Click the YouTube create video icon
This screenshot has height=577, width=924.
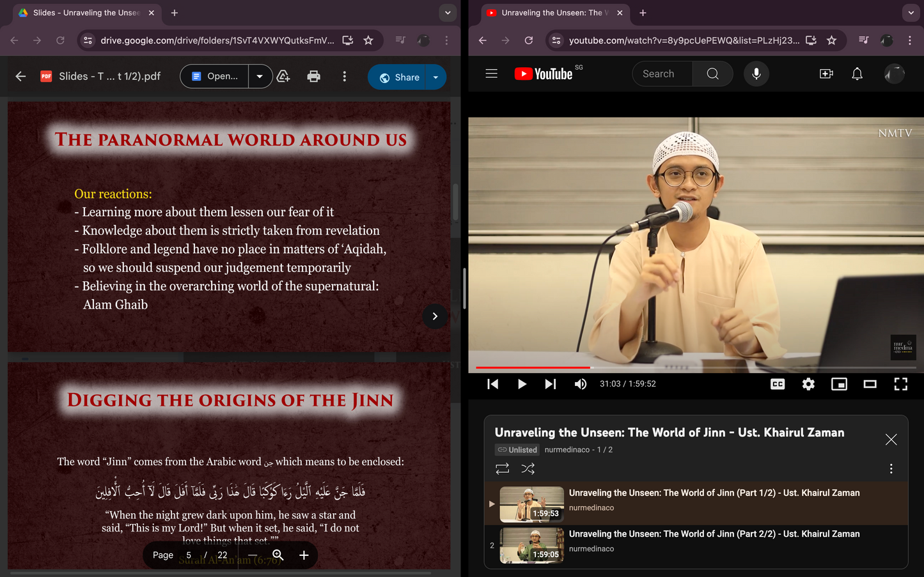pyautogui.click(x=826, y=74)
